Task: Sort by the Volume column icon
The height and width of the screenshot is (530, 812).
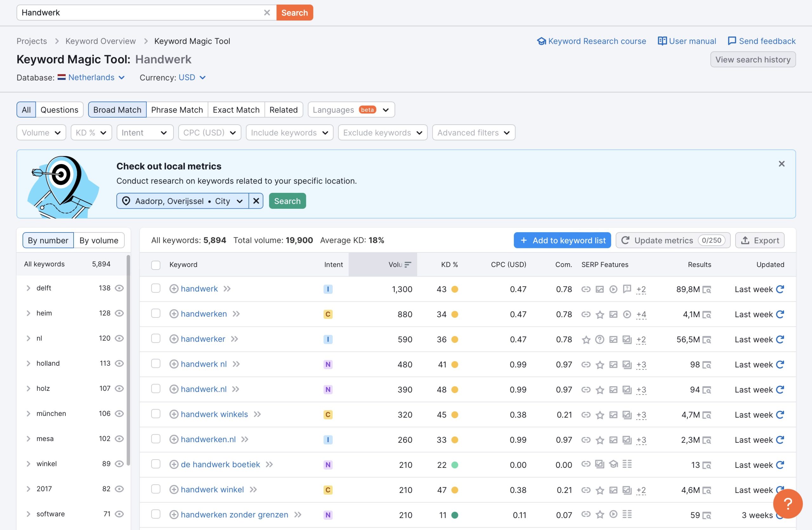Action: pyautogui.click(x=407, y=265)
